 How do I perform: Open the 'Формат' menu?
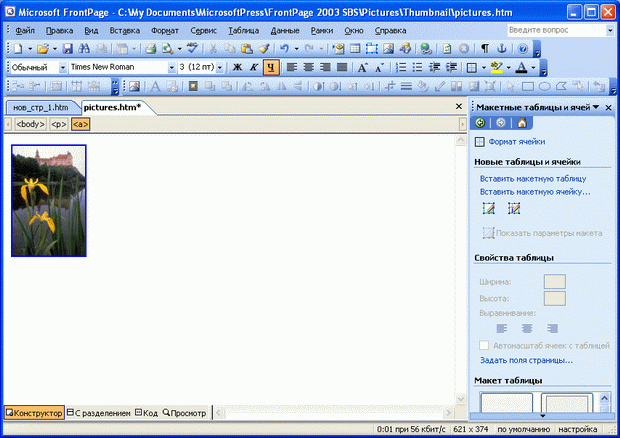click(x=164, y=30)
